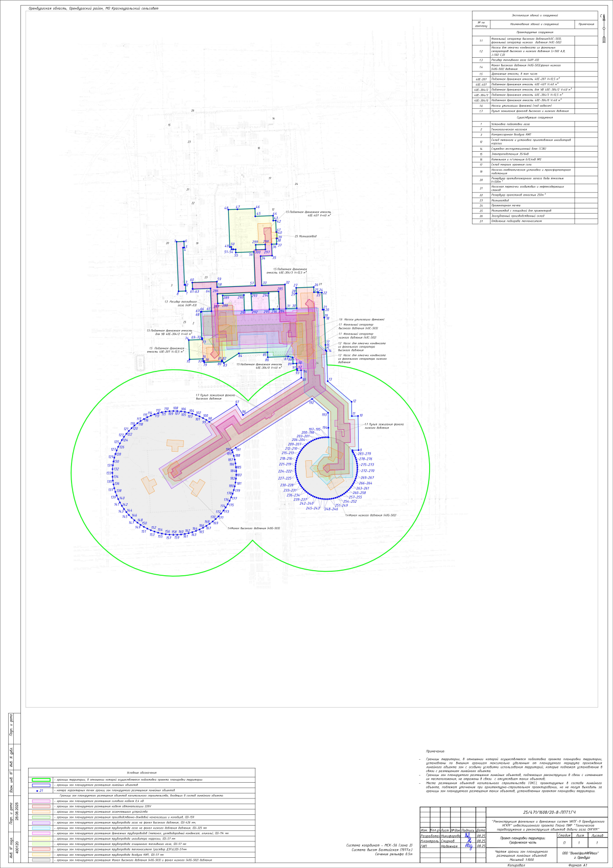Screen dimensions: 613x868
Task: Click the light blue low-pressure flare pipeline swatch
Action: 41,828
